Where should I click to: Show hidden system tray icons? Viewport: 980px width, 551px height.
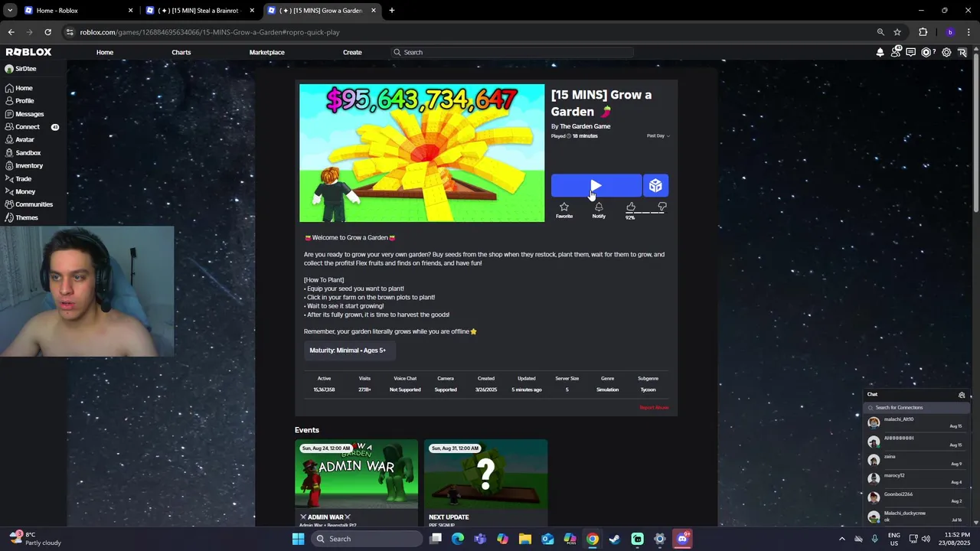point(842,539)
